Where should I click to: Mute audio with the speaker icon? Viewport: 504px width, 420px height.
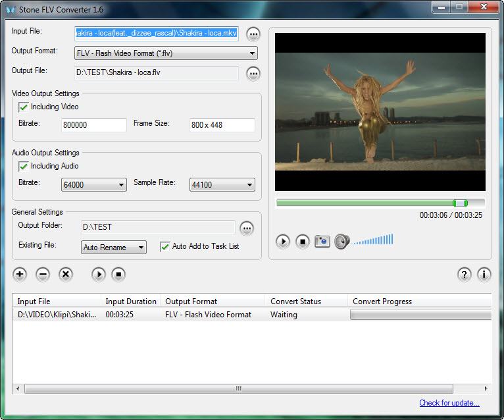pyautogui.click(x=341, y=242)
